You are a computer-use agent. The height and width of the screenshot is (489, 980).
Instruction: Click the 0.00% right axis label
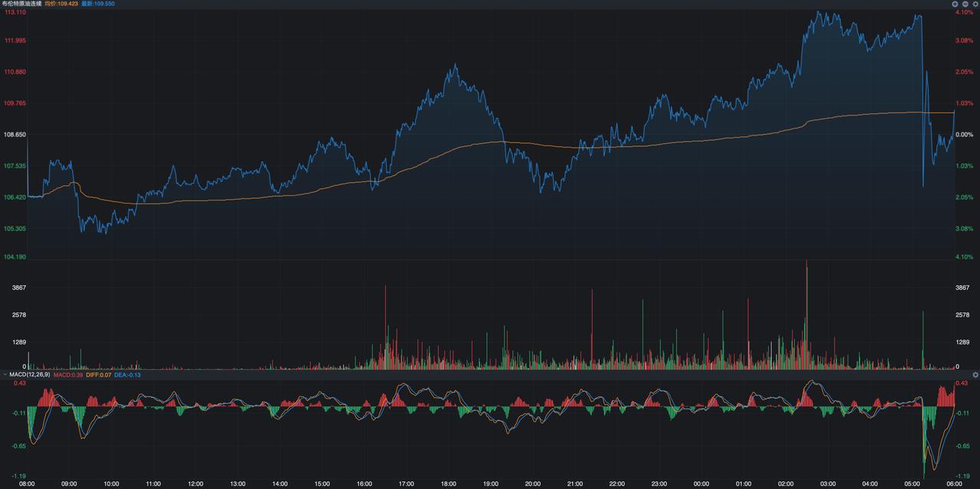(964, 134)
